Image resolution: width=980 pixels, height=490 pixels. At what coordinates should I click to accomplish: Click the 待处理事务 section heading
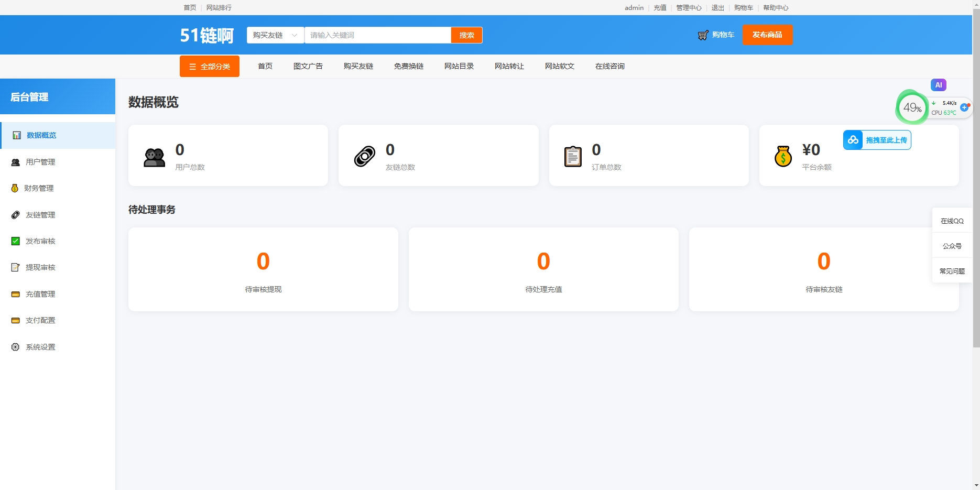coord(151,210)
